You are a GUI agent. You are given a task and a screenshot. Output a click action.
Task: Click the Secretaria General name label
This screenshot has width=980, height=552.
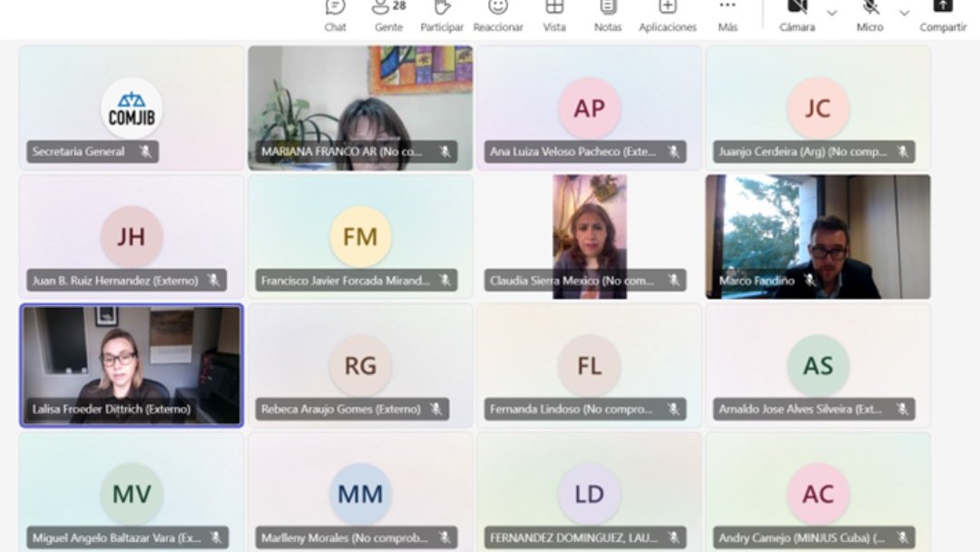pyautogui.click(x=93, y=152)
